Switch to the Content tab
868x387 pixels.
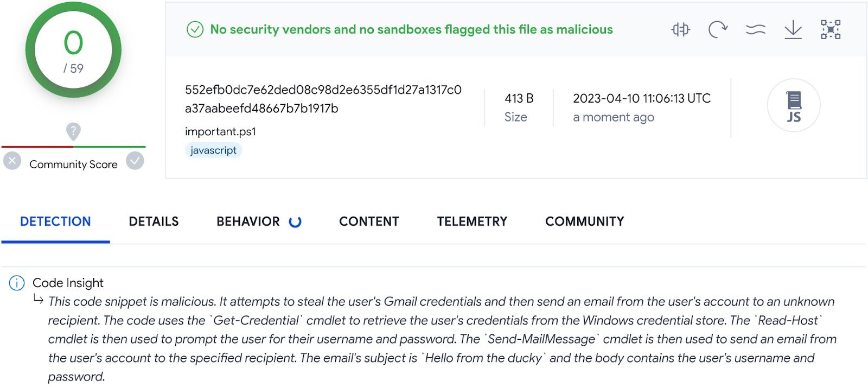click(369, 221)
